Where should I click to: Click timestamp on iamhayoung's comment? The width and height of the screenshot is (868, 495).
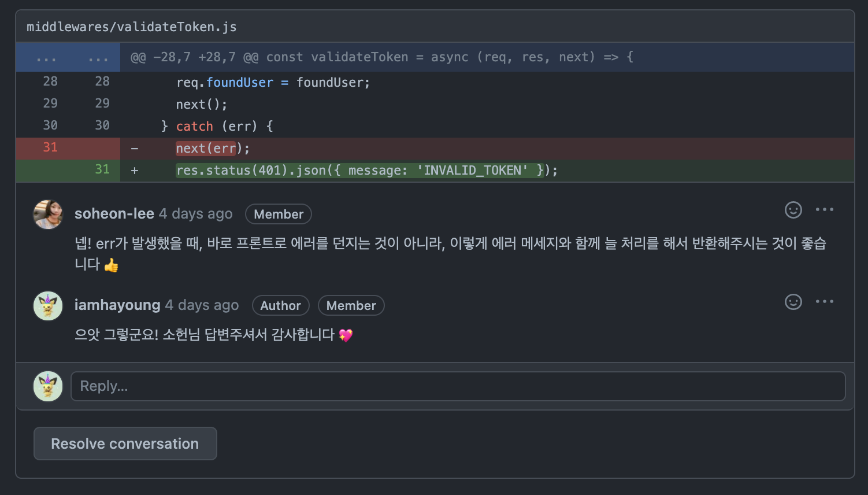click(202, 305)
